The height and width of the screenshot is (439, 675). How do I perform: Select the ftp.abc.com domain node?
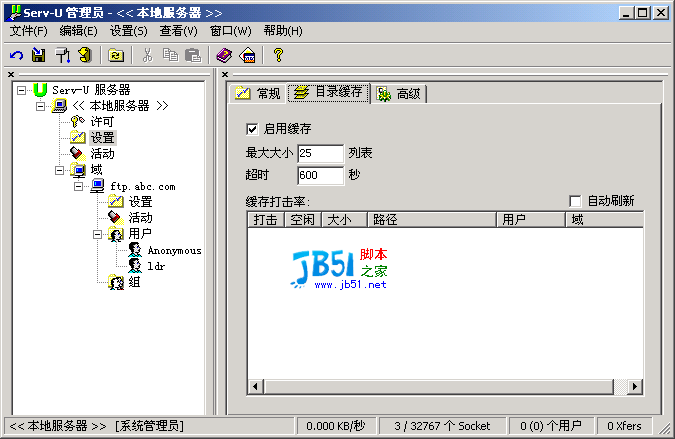pyautogui.click(x=143, y=186)
